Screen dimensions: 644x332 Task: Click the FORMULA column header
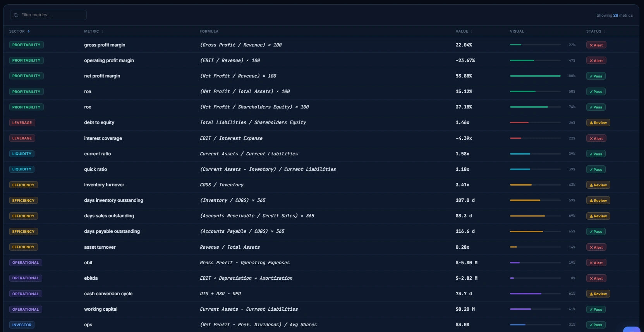(209, 31)
